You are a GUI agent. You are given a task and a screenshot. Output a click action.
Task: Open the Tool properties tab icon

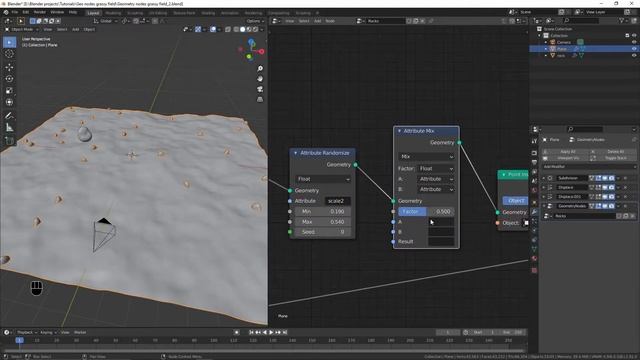coord(534,141)
